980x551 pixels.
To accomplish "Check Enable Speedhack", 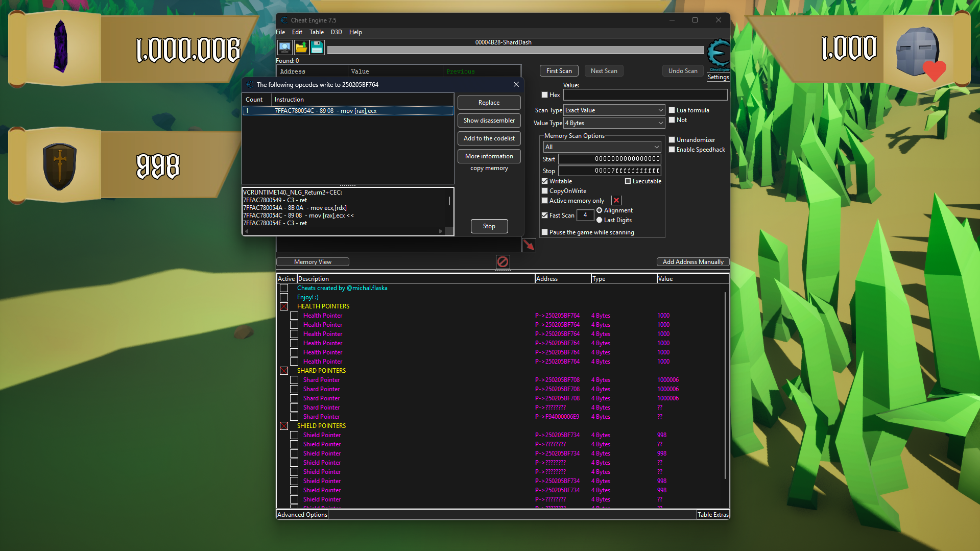I will tap(672, 150).
